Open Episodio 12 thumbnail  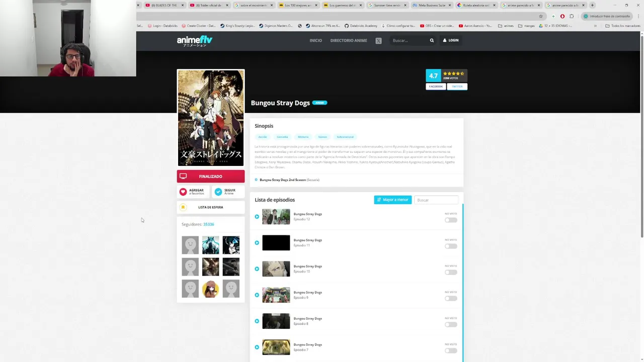coord(276,217)
